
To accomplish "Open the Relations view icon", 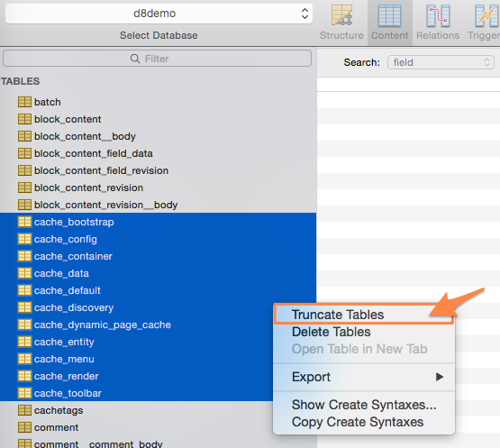I will [438, 15].
